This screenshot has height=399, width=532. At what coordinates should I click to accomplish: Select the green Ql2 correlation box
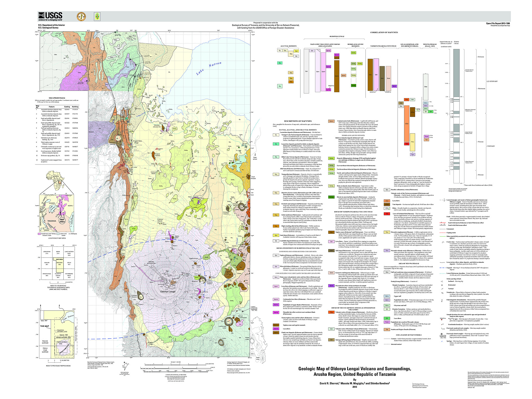pos(280,63)
